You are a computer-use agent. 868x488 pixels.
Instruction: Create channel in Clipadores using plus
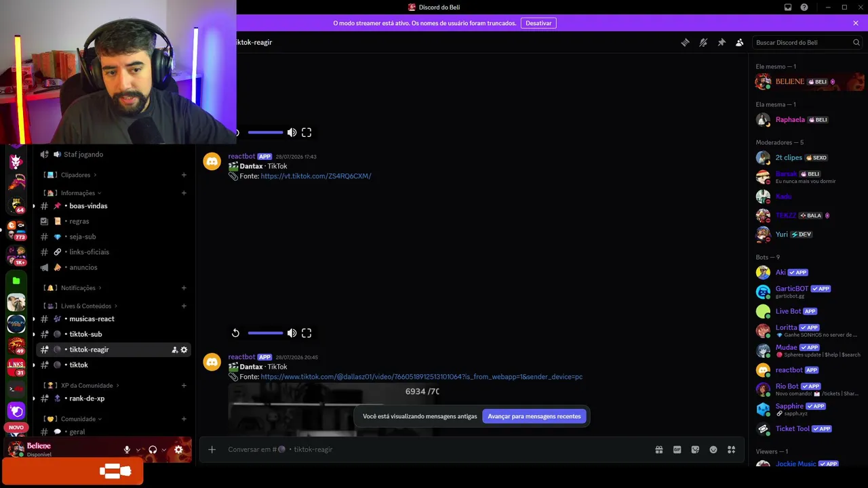(184, 175)
